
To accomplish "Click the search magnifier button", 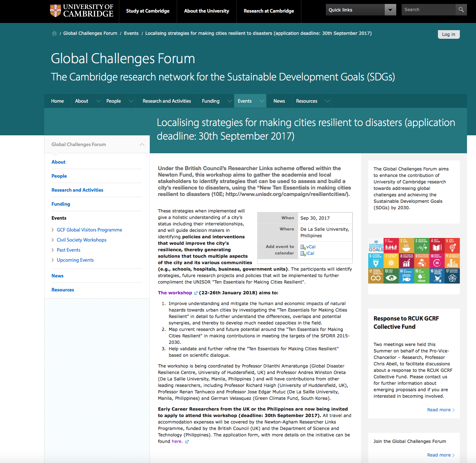I will click(461, 10).
